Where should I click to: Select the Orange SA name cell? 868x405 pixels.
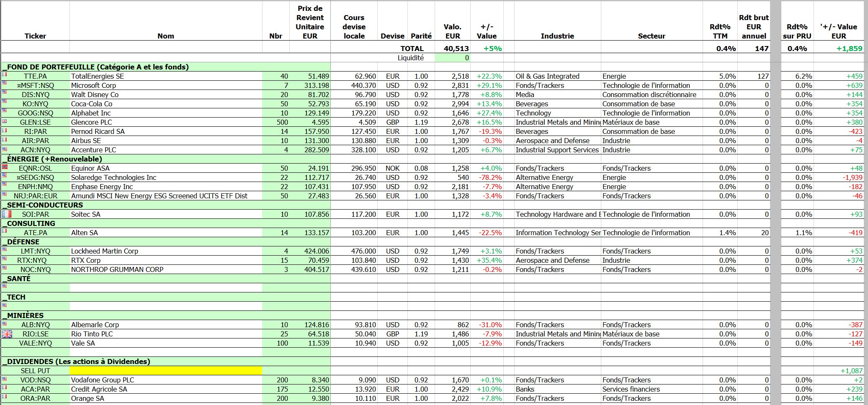tap(166, 398)
